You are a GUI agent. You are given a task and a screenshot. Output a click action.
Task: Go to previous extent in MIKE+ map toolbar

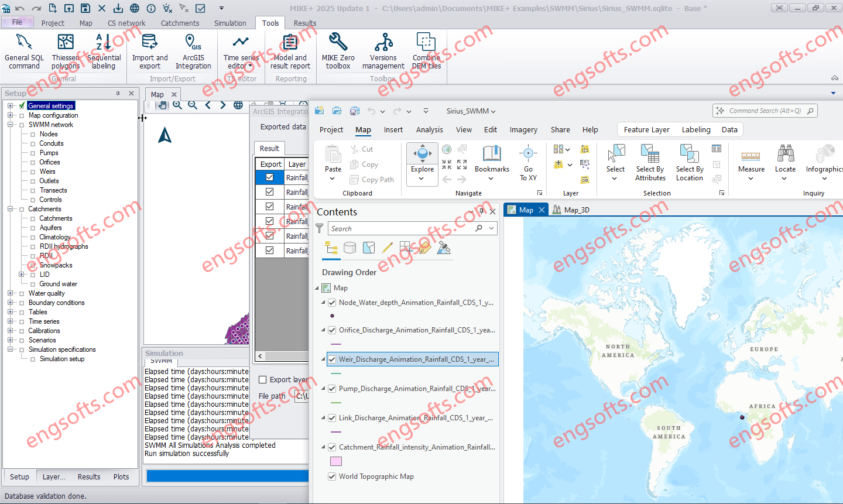pyautogui.click(x=208, y=105)
